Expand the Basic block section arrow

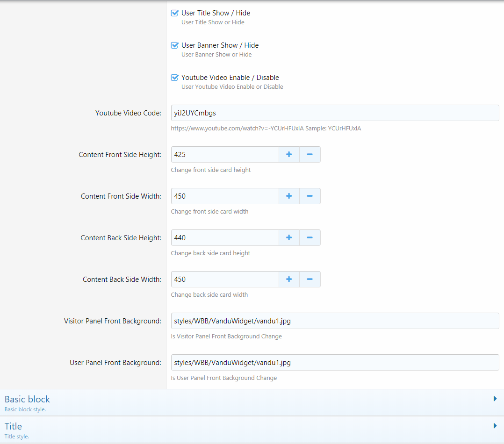pyautogui.click(x=495, y=399)
